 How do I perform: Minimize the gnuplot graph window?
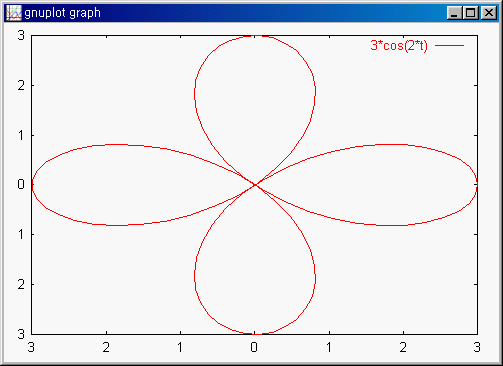454,13
